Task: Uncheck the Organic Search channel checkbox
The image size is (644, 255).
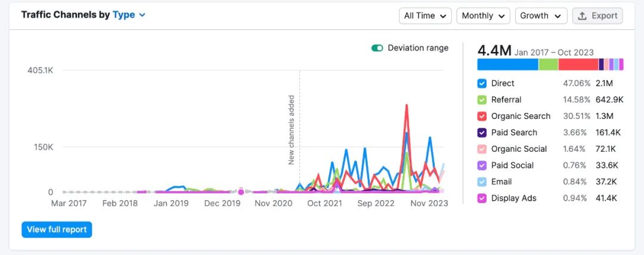Action: pos(482,116)
